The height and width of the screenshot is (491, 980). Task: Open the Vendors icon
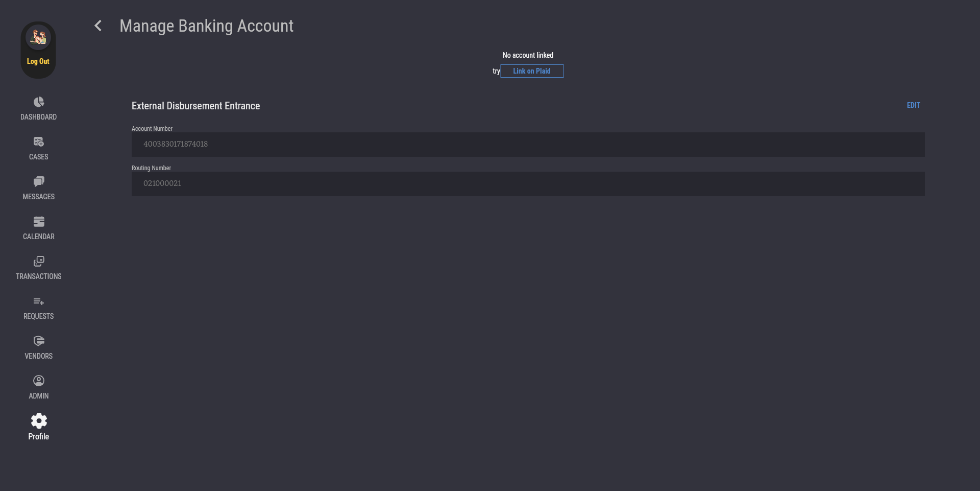(39, 341)
